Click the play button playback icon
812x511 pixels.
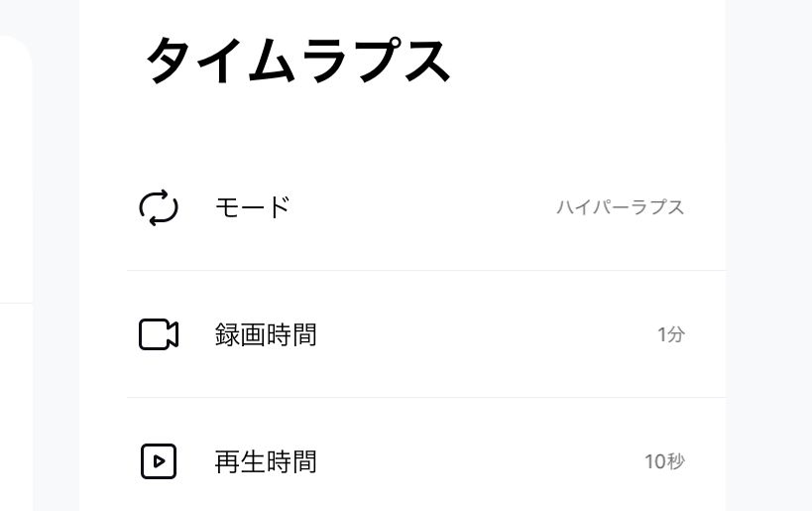click(159, 461)
